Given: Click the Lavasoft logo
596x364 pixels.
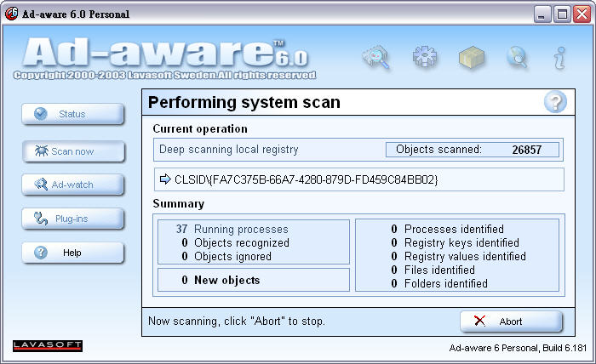Looking at the screenshot, I should 48,345.
